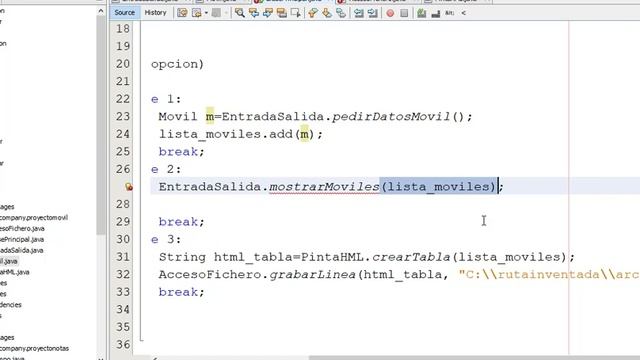Click the 'opcion)' text on line 20
The image size is (640, 360).
(177, 64)
